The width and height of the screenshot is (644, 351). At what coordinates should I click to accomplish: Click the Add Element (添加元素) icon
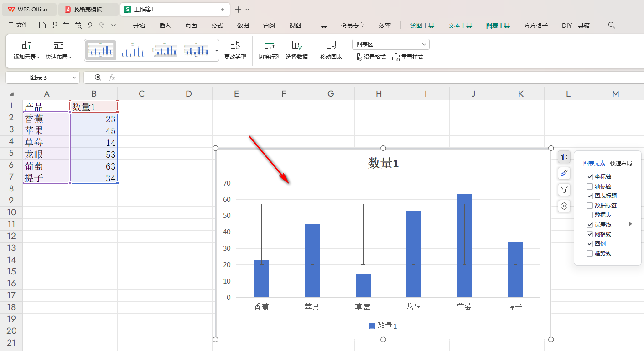tap(27, 45)
